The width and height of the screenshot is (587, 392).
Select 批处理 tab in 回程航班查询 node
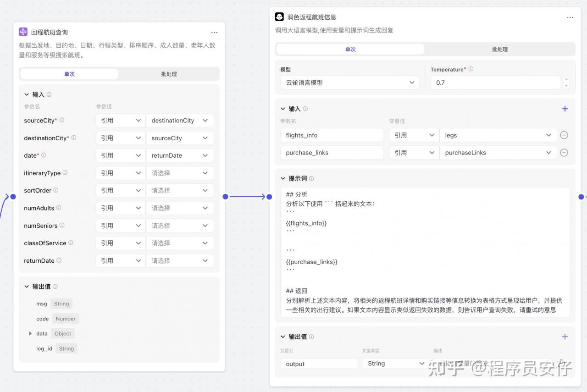point(169,74)
